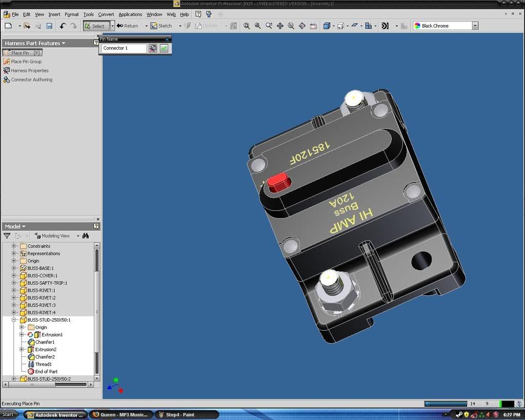Select the Rotate (orbit) view tool

tap(302, 26)
